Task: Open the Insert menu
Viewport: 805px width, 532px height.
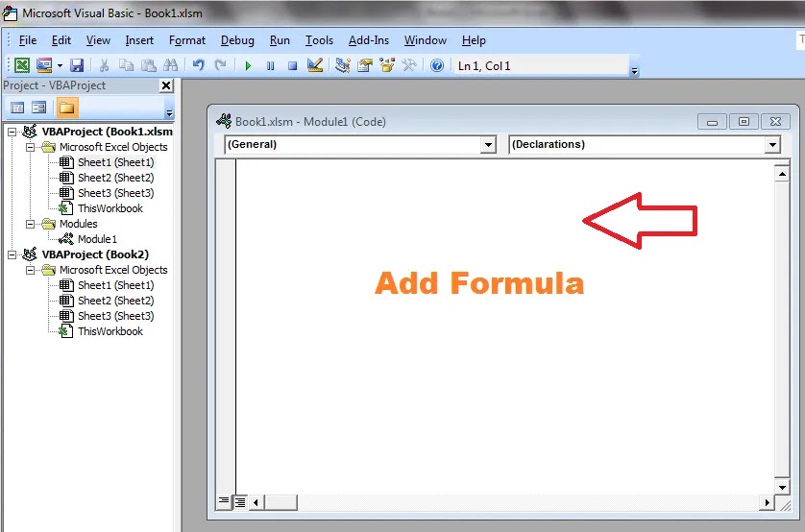Action: 139,40
